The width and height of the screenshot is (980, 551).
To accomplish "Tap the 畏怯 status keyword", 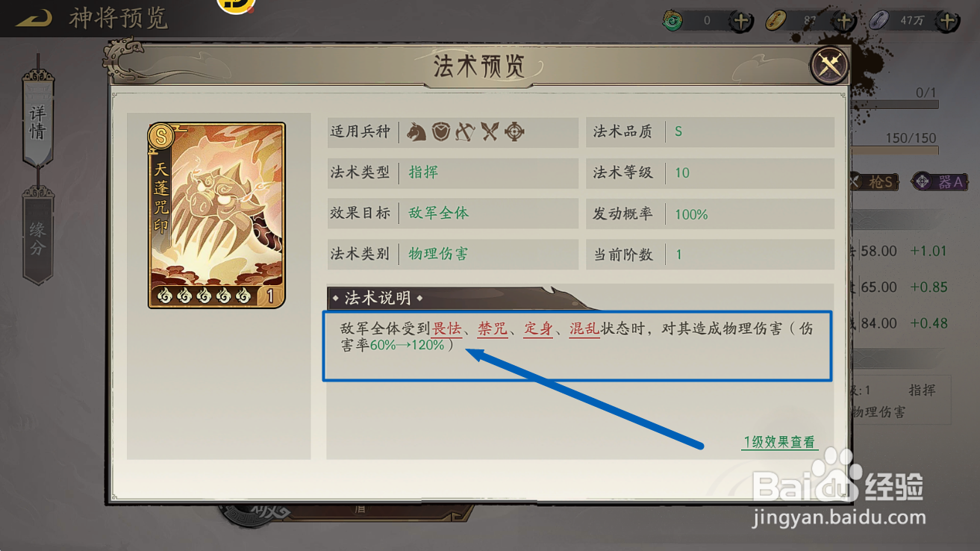I will [x=446, y=329].
